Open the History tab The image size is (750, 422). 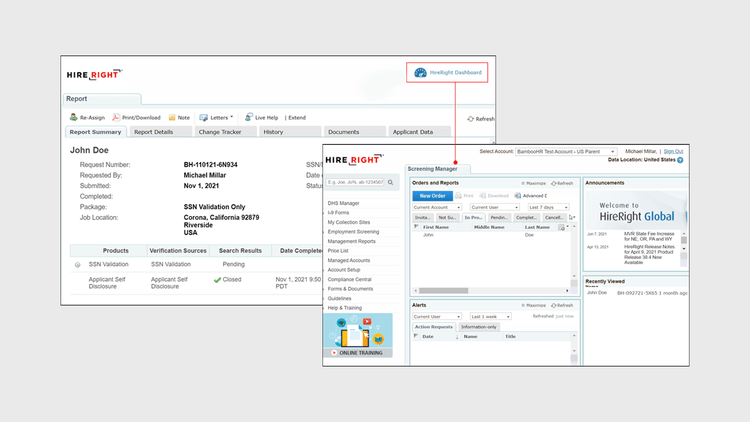coord(290,132)
